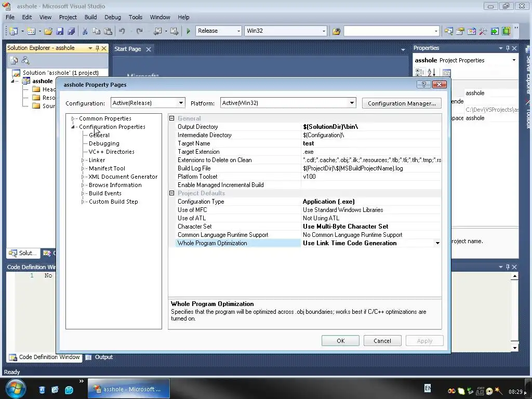Open Toolbox via wrench icon
The height and width of the screenshot is (399, 532).
(x=483, y=31)
